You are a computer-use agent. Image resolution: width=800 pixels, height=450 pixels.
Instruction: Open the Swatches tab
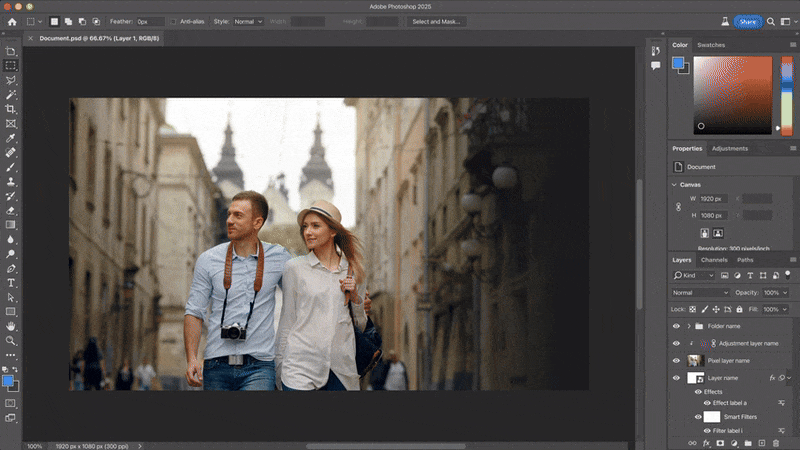click(x=711, y=45)
